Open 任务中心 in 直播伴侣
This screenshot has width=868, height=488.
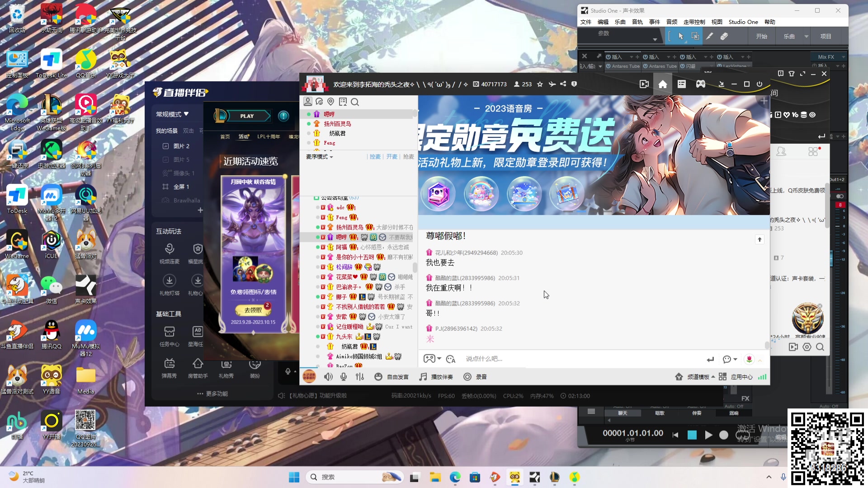[170, 337]
